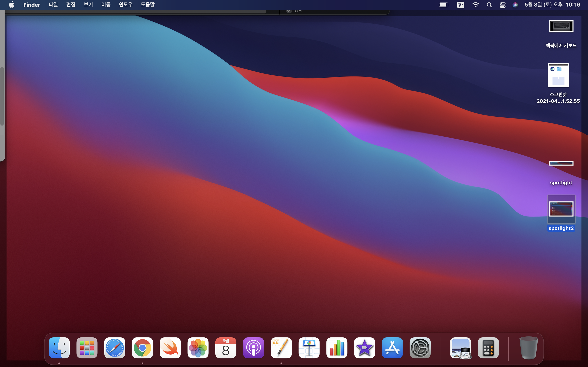Viewport: 588px width, 367px height.
Task: Toggle the Korean input source indicator
Action: (460, 5)
